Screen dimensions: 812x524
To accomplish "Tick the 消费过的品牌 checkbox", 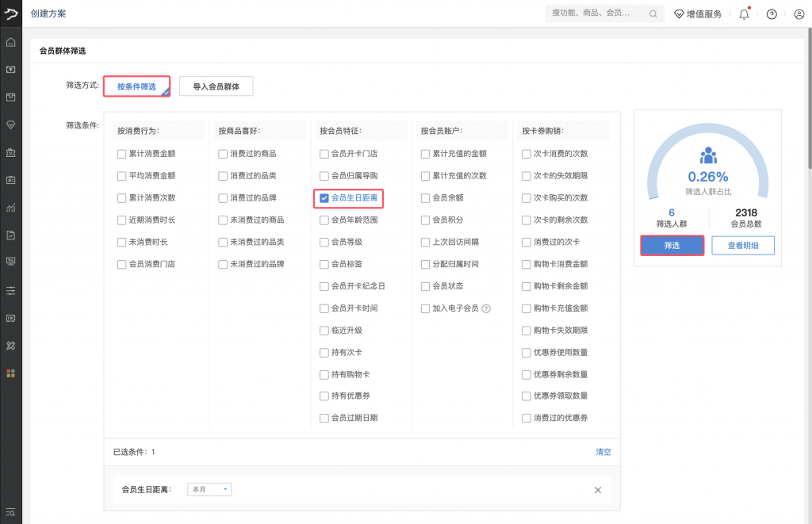I will click(x=223, y=197).
